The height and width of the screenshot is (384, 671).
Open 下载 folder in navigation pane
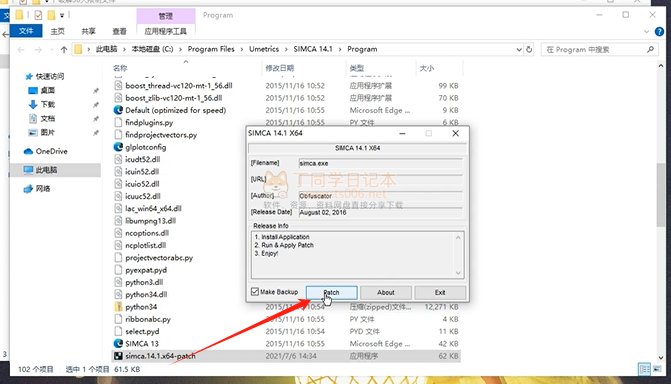point(48,104)
